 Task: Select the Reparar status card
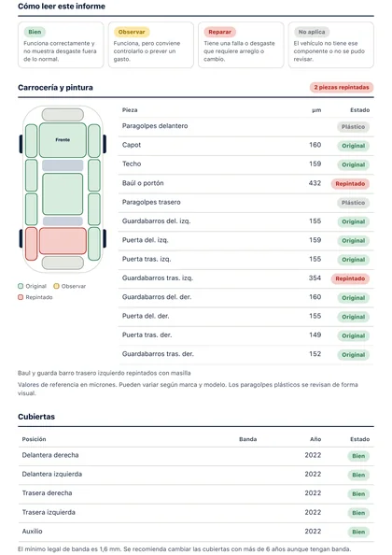(241, 45)
